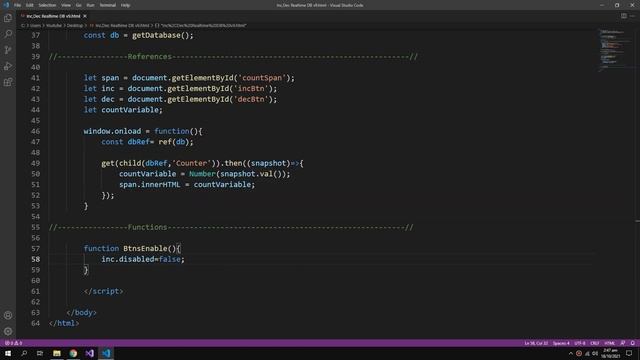Click 'ref(db)' on line 47

coord(173,142)
